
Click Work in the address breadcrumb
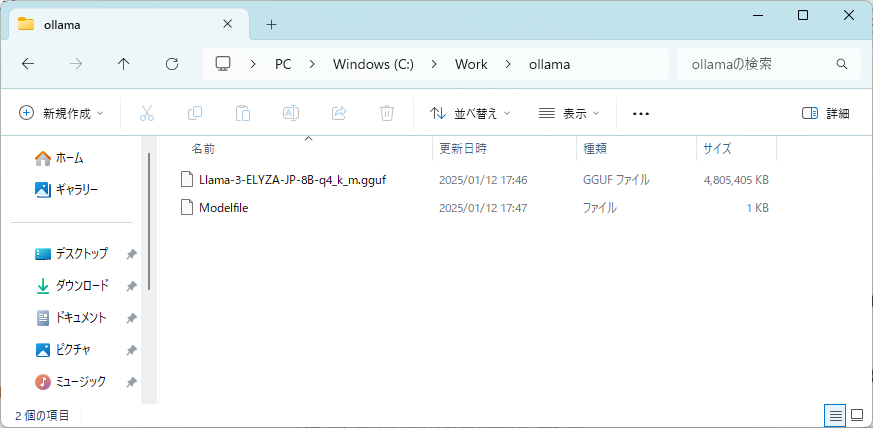click(471, 65)
